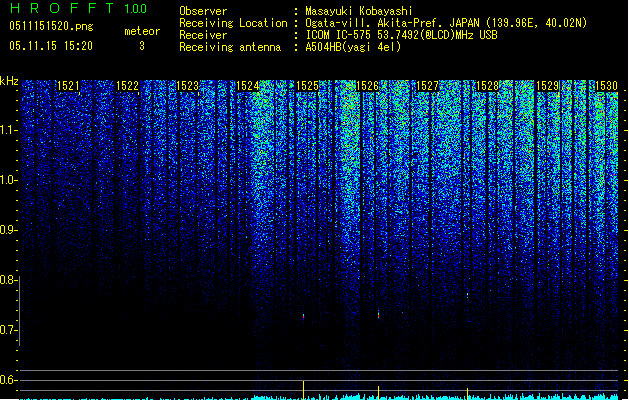Click the HROFFT 1.0.0 title text

(x=78, y=8)
